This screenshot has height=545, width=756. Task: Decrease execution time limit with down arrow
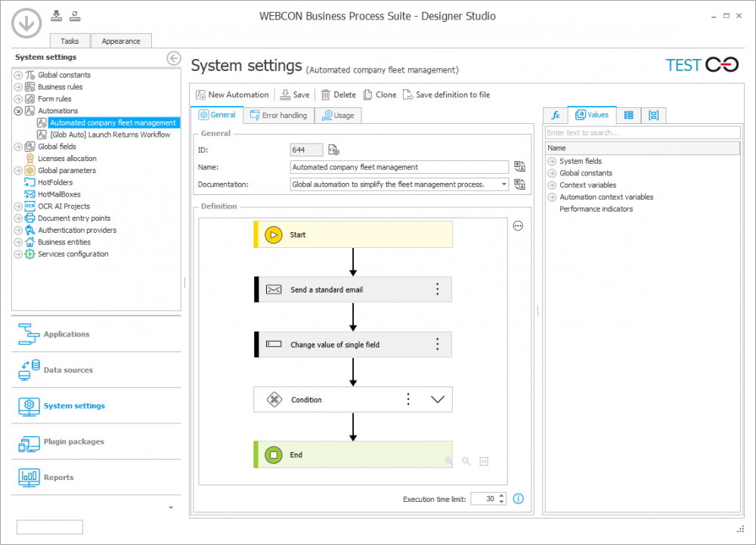(501, 502)
